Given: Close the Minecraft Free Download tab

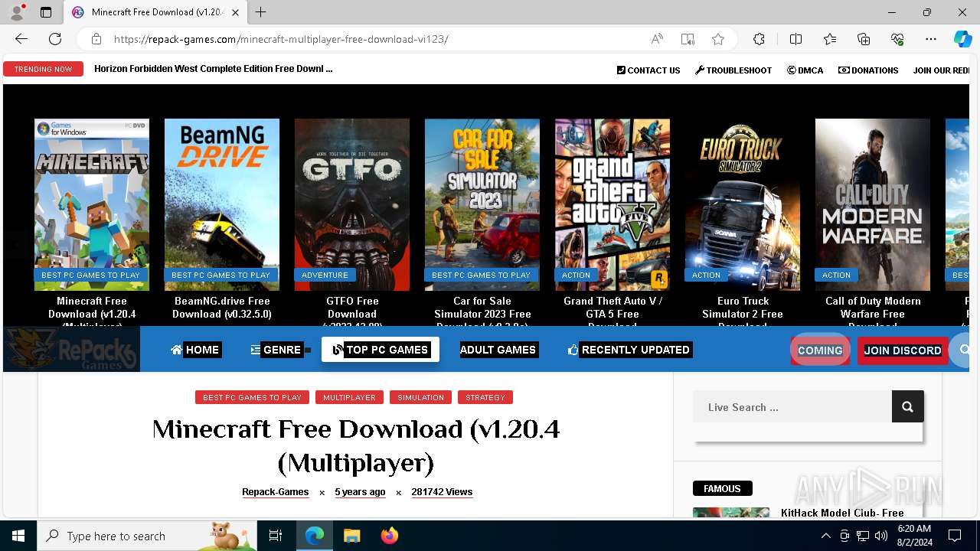Looking at the screenshot, I should 236,12.
